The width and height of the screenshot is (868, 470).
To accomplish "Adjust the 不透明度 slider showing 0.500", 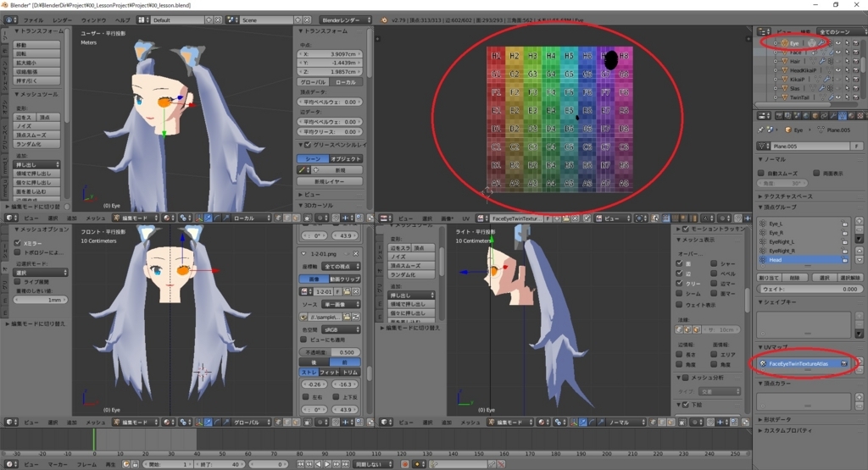I will 330,352.
